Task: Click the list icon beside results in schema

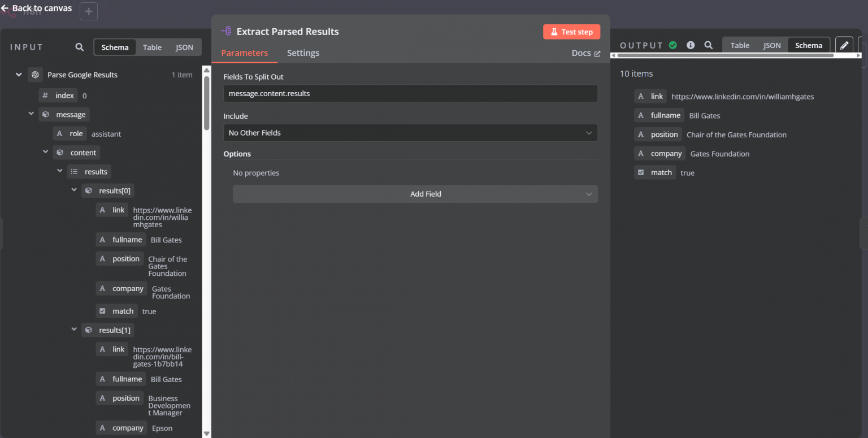Action: [x=74, y=171]
